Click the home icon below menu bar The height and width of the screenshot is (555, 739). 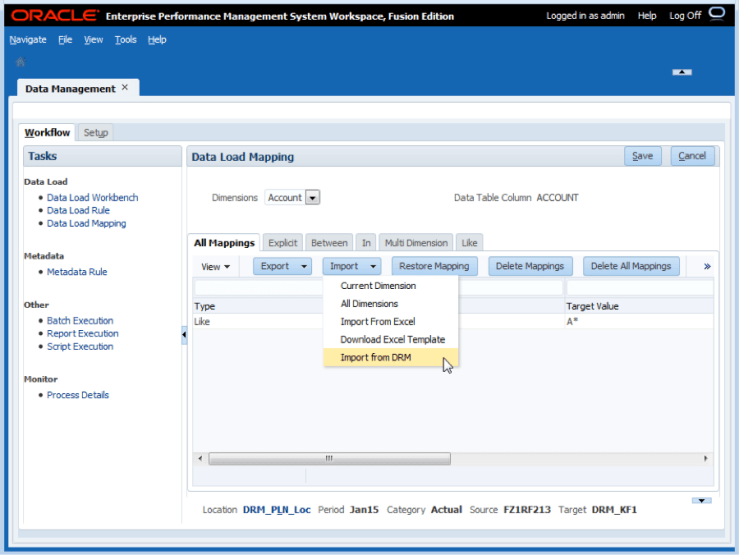21,62
